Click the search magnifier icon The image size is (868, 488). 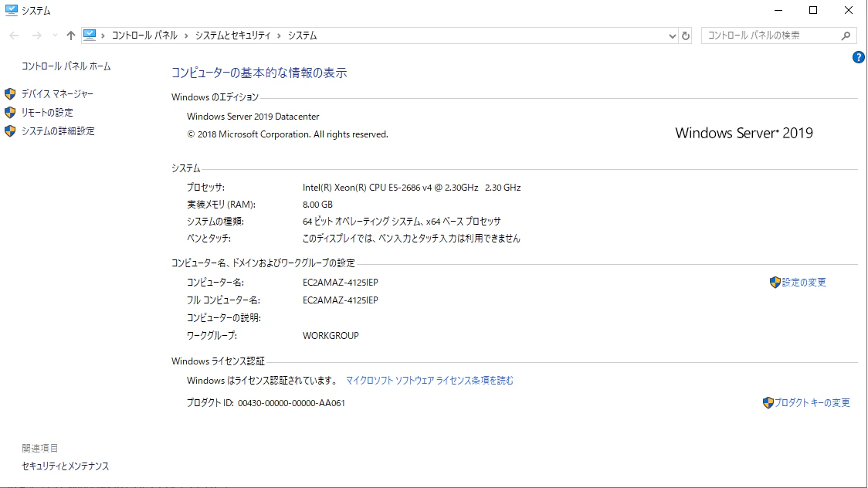tap(846, 36)
